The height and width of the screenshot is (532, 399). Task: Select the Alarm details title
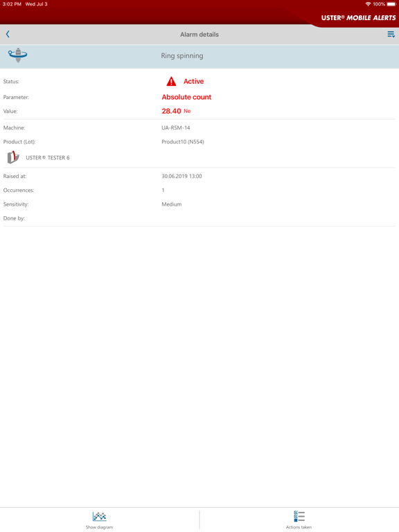click(199, 35)
